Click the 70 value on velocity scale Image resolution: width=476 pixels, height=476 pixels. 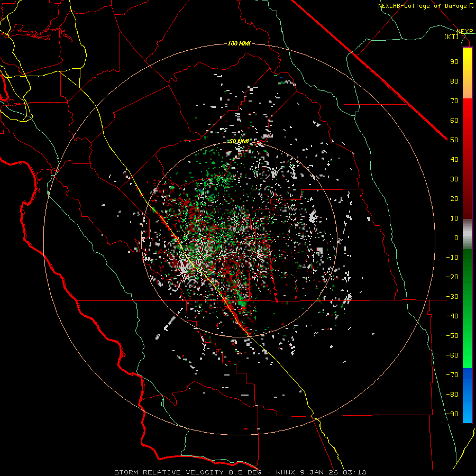454,101
